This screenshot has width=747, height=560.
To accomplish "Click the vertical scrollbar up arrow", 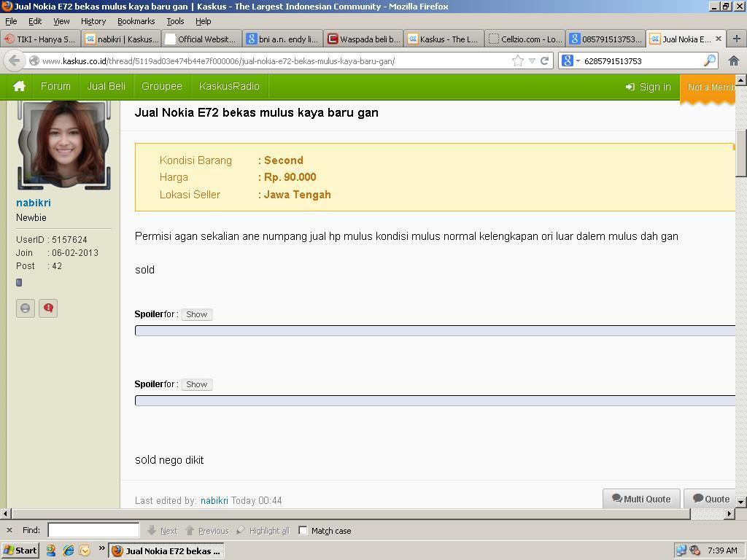I will click(x=741, y=80).
